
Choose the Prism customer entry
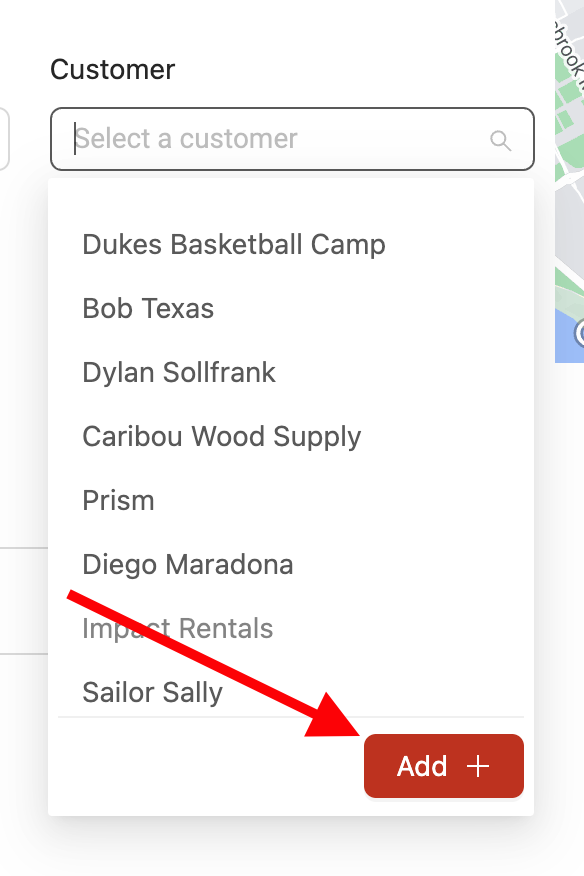[x=118, y=501]
